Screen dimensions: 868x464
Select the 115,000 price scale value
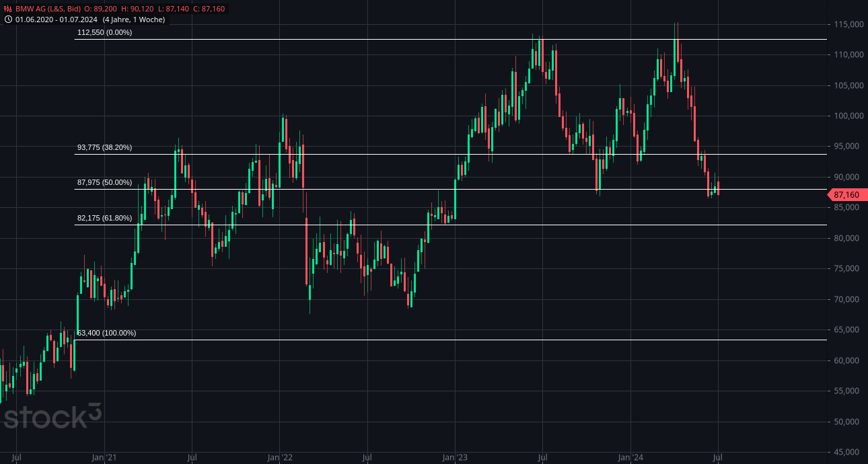(847, 24)
